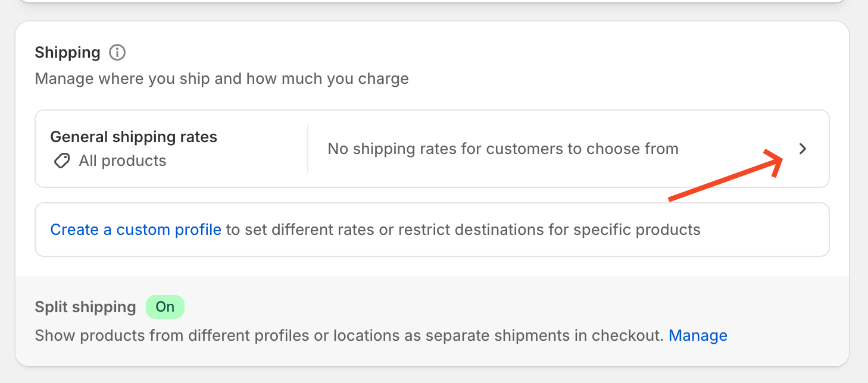
Task: Open the Create a custom profile link
Action: coord(136,230)
